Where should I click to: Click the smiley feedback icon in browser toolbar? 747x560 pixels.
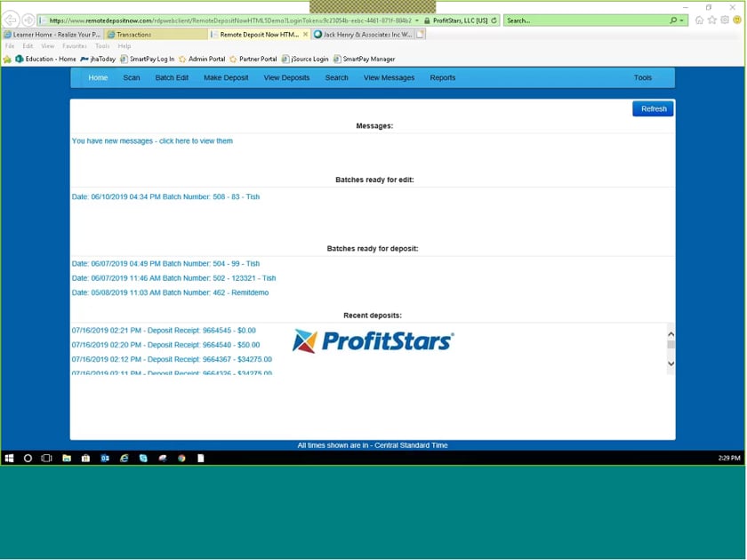click(737, 20)
